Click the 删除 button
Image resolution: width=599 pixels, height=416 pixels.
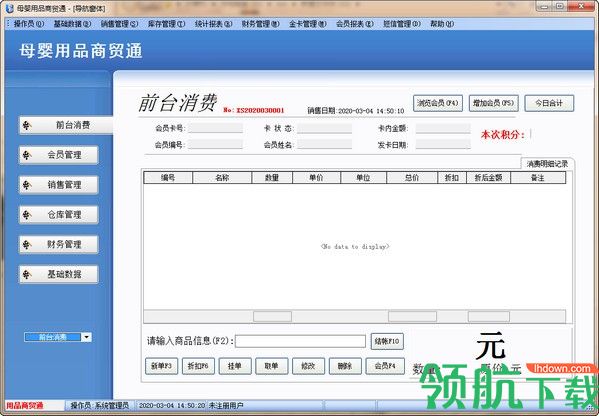(345, 366)
